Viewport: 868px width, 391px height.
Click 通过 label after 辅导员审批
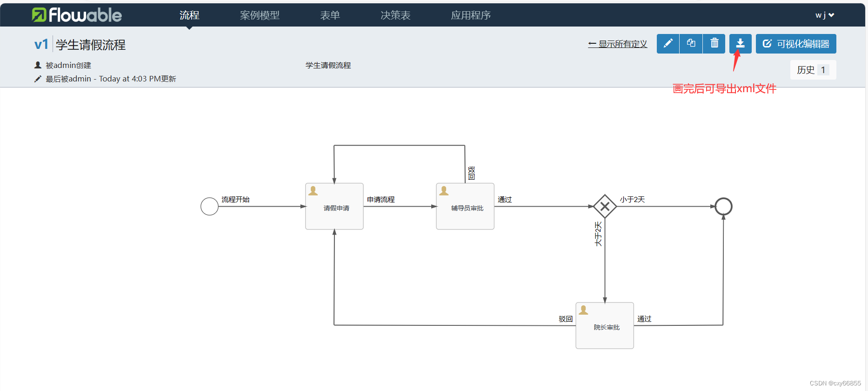pos(505,199)
